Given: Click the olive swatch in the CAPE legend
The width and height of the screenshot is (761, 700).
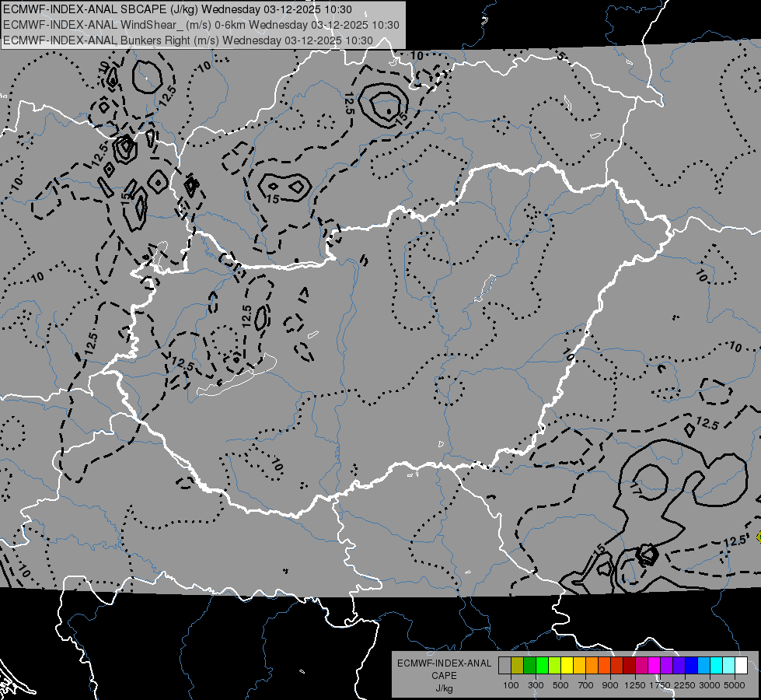Looking at the screenshot, I should coord(518,666).
